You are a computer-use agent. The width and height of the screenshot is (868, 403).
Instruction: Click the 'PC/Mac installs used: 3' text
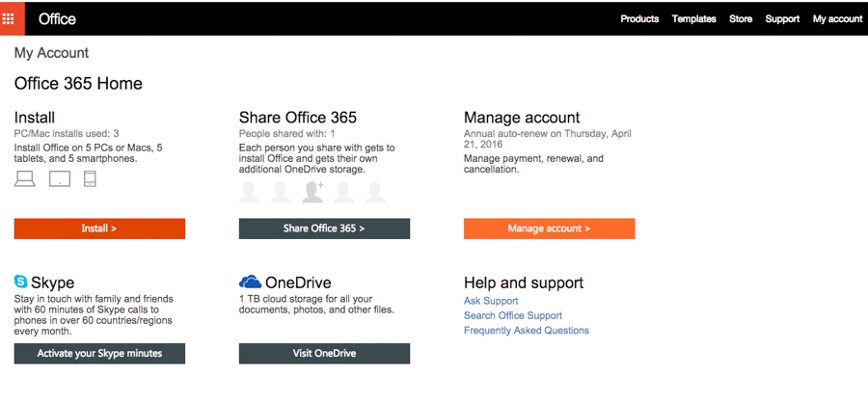(x=67, y=133)
